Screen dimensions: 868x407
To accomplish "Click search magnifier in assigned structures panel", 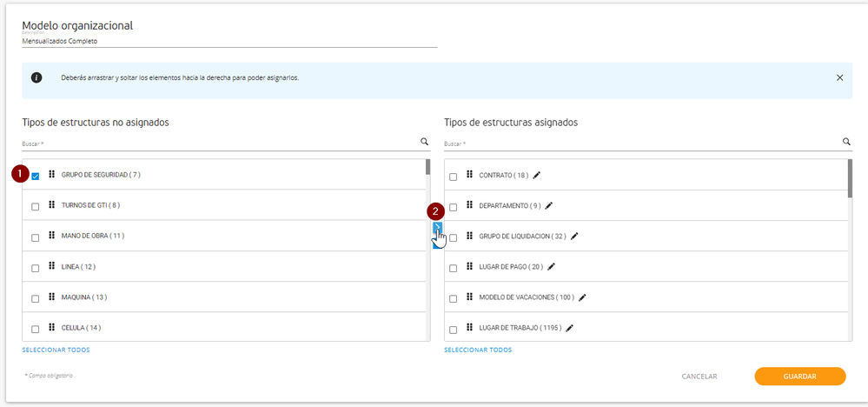I will pyautogui.click(x=847, y=142).
